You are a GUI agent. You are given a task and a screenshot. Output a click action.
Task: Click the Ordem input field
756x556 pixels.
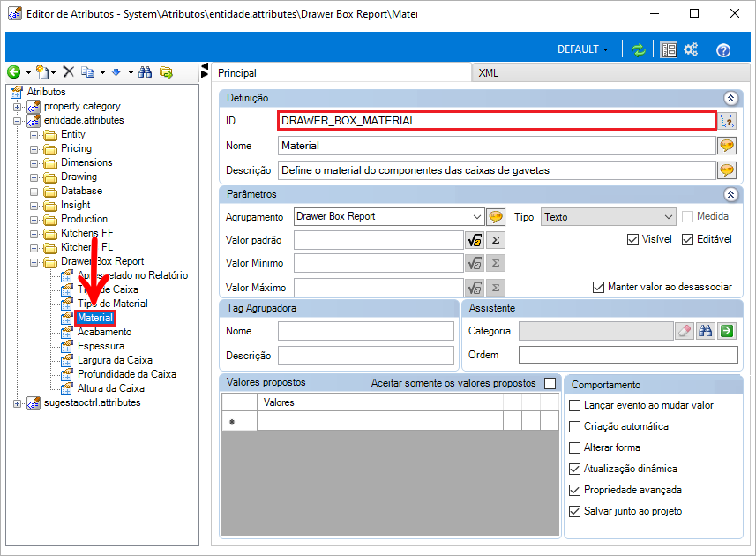click(x=628, y=355)
